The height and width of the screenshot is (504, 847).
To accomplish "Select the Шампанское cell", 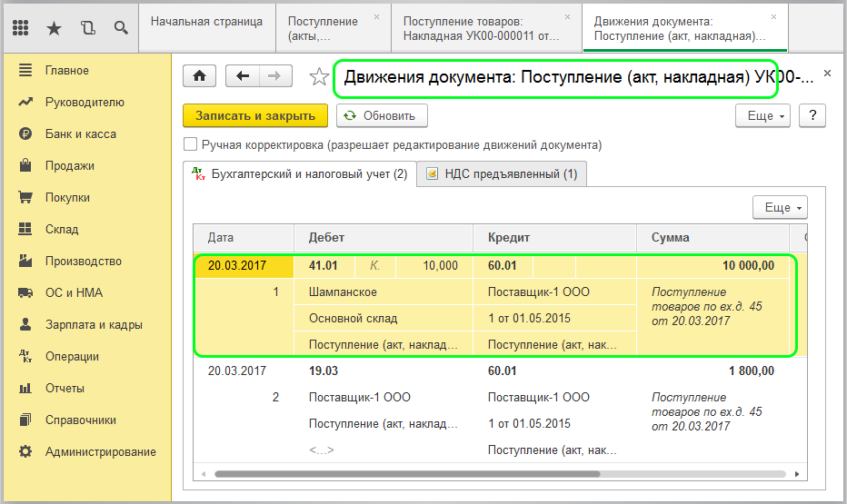I will [x=384, y=292].
